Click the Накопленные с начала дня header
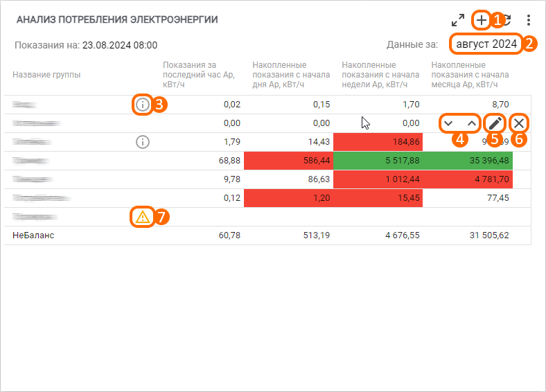This screenshot has height=392, width=546. 291,75
